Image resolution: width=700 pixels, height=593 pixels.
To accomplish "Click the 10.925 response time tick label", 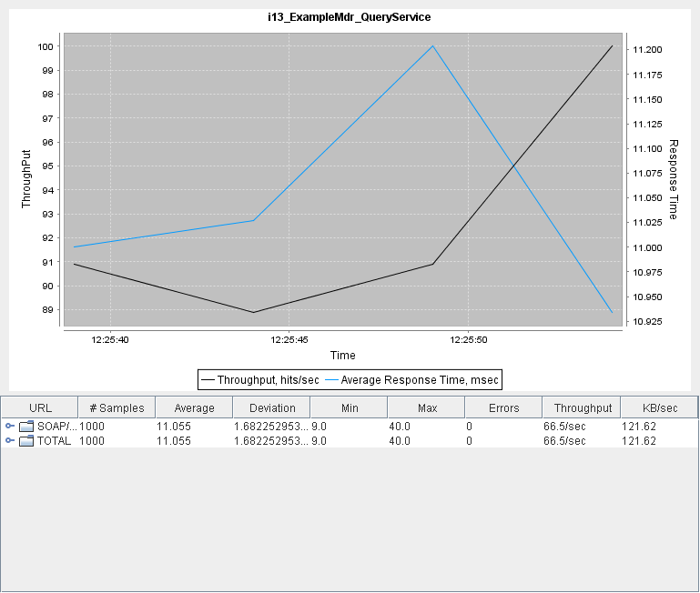I will pyautogui.click(x=647, y=322).
